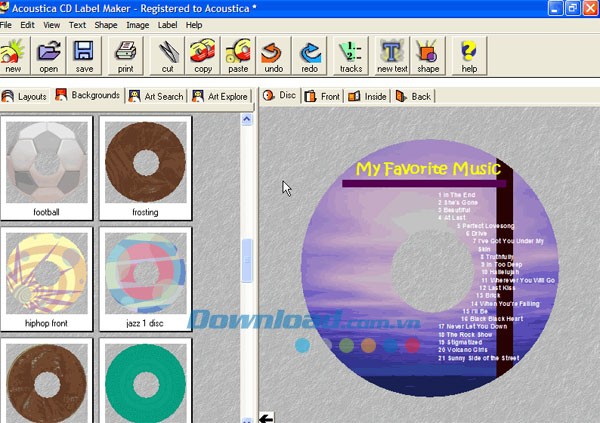Image resolution: width=600 pixels, height=423 pixels.
Task: Paste using the paste toolbar icon
Action: coord(238,56)
